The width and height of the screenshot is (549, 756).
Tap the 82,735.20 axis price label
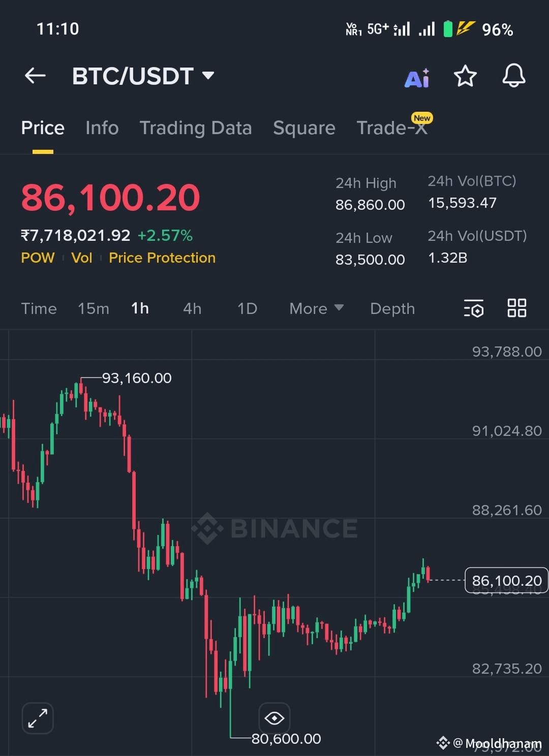point(507,669)
